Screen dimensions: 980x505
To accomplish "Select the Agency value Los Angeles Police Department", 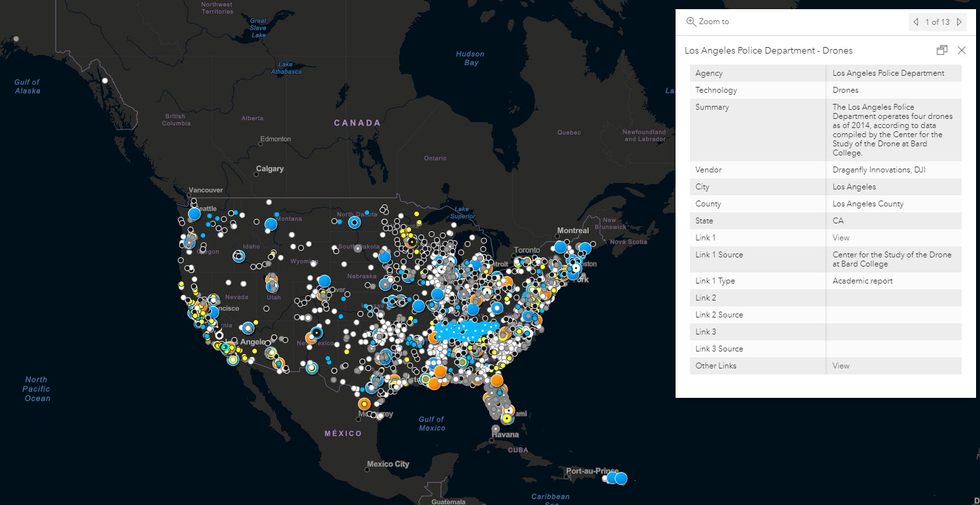I will click(x=889, y=73).
